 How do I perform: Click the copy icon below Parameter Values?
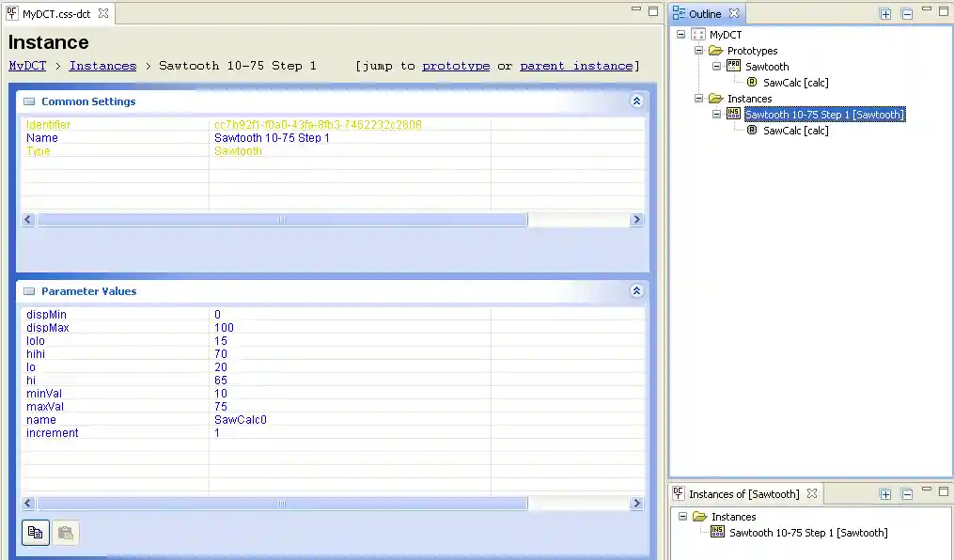click(x=35, y=533)
